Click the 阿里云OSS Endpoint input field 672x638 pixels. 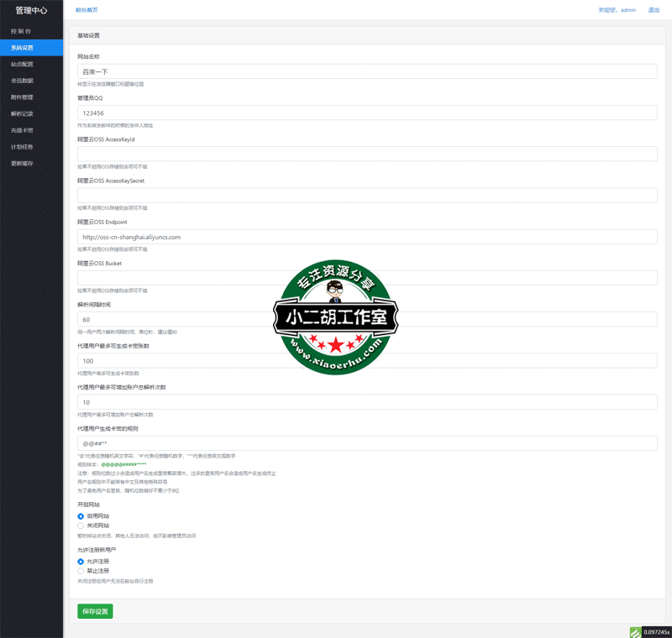point(367,237)
